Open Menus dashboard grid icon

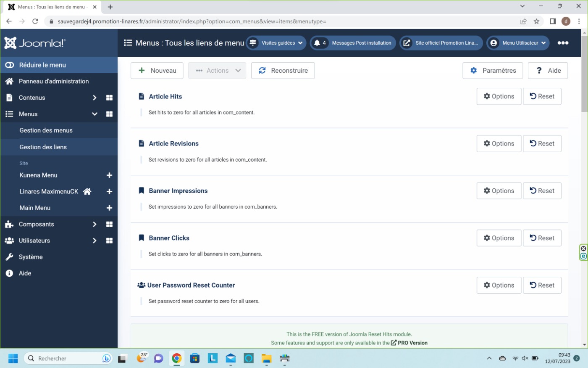pos(109,114)
